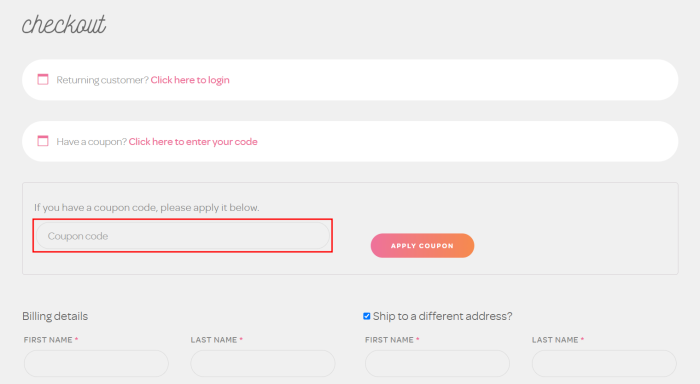Click the 'Billing details' heading text

[55, 316]
